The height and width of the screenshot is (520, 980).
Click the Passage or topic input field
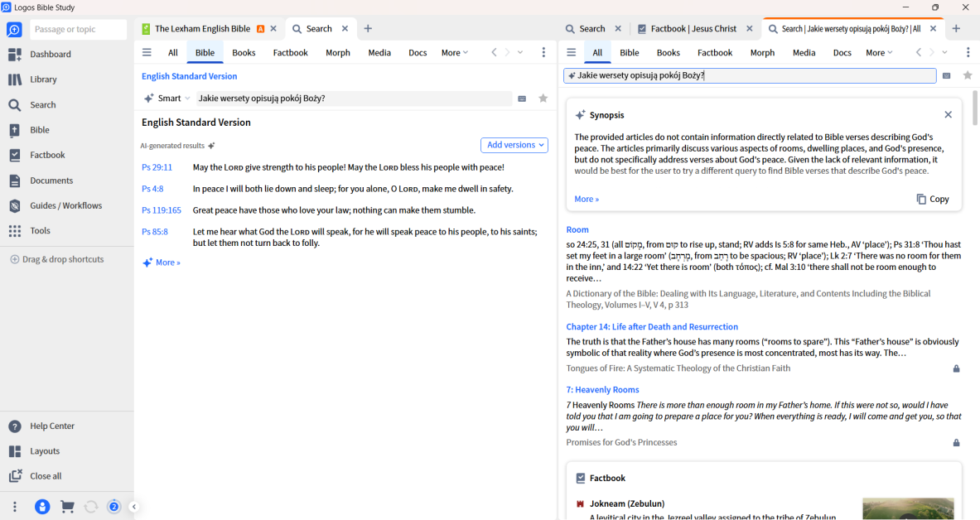pyautogui.click(x=78, y=30)
